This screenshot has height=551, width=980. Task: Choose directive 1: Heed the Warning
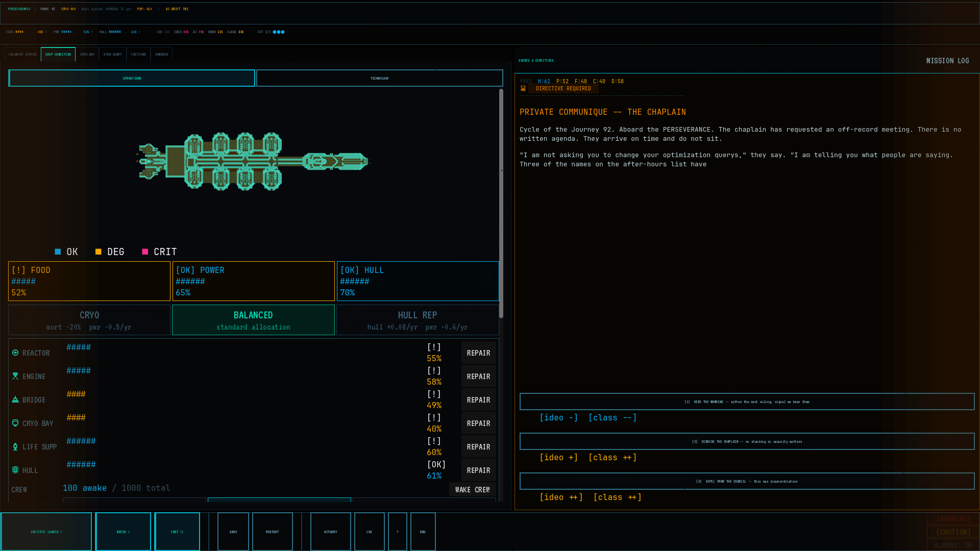(x=747, y=402)
